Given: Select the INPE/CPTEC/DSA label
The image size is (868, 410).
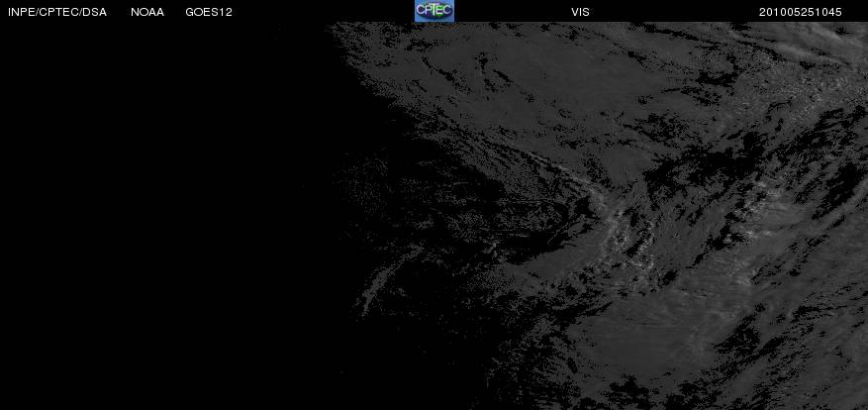Looking at the screenshot, I should coord(57,12).
